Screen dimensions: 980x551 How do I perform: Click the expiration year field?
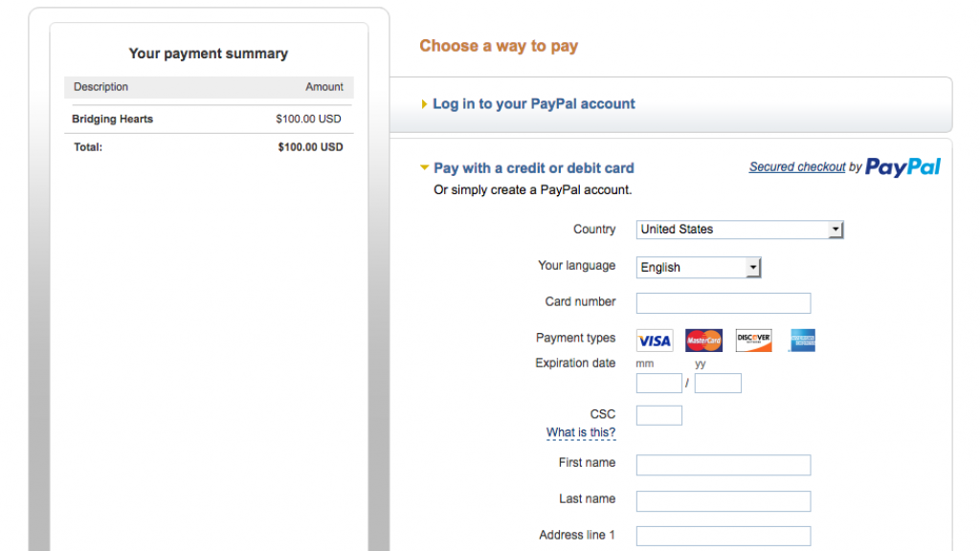pyautogui.click(x=718, y=383)
